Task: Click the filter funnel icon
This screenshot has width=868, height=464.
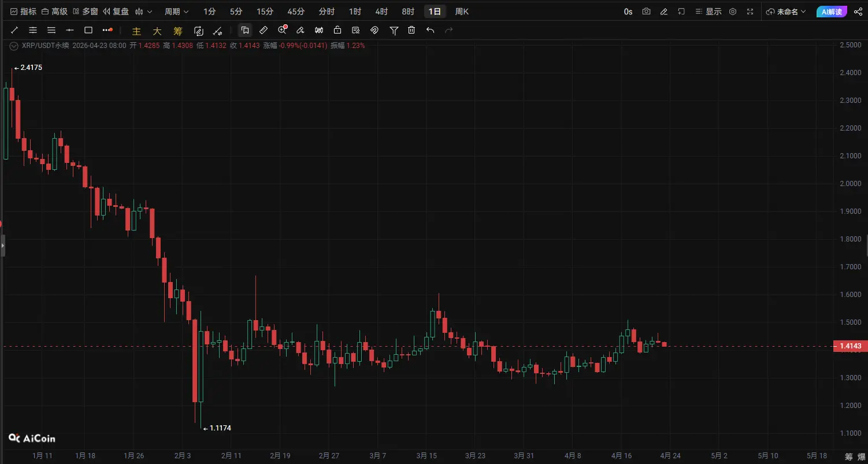Action: 394,30
